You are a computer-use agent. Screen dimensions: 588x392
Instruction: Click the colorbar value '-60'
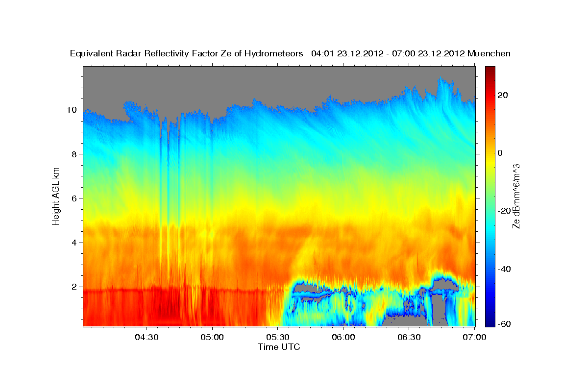505,324
